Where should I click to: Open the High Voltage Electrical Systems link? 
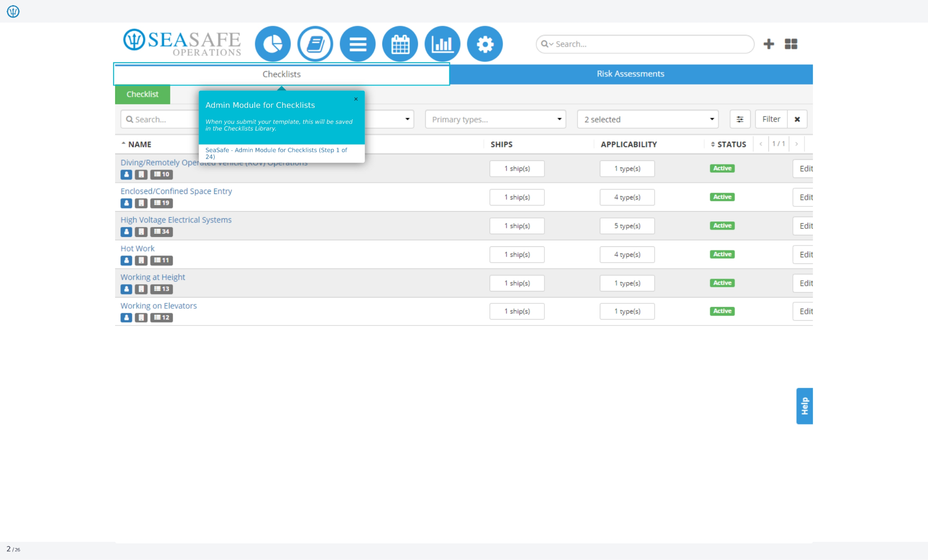pos(176,220)
